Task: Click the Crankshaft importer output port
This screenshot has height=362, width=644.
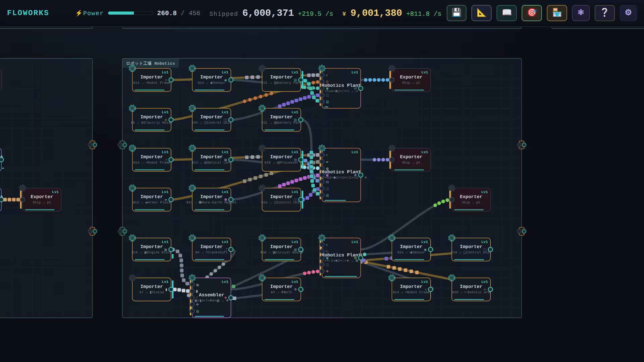Action: coord(231,250)
